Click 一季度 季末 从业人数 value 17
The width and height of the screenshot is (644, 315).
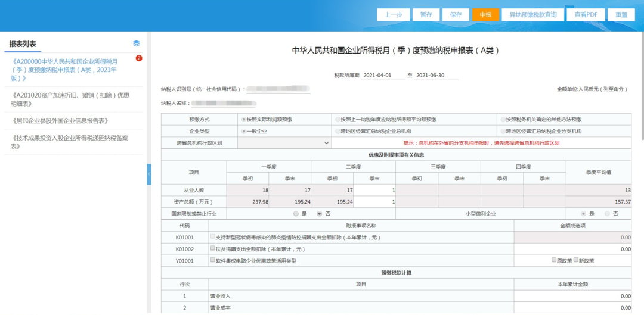290,191
